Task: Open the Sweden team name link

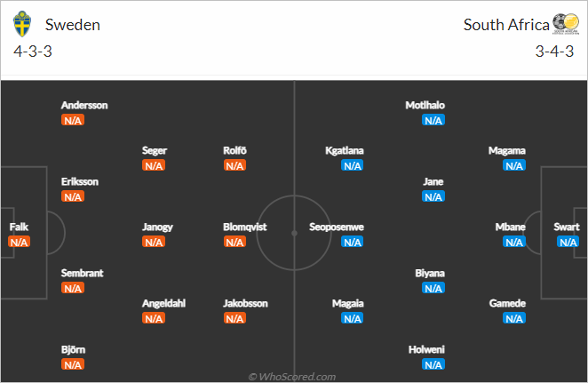Action: tap(73, 25)
